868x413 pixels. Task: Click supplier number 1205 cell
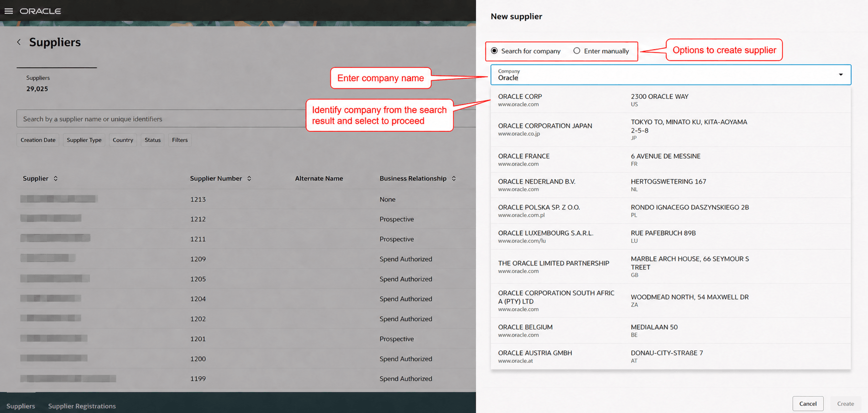coord(198,279)
